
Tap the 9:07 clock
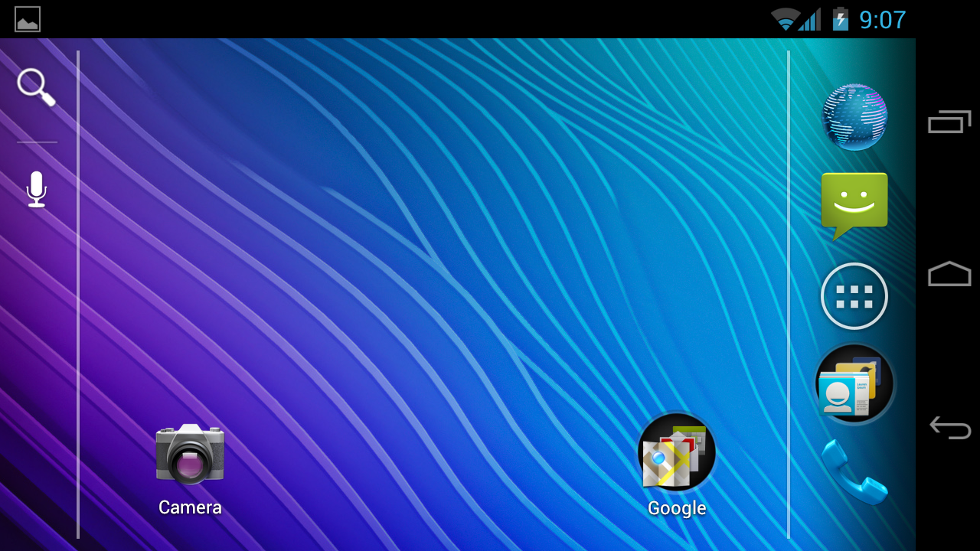pos(882,20)
